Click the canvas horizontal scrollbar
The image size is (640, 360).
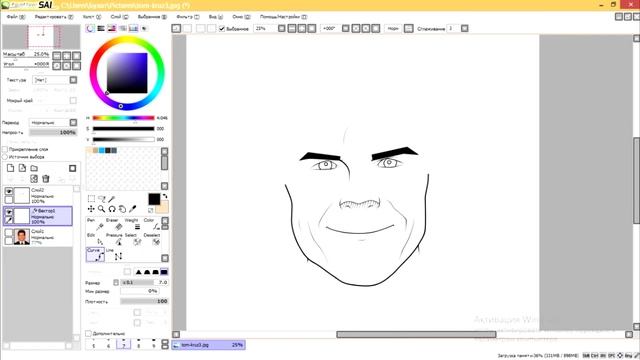[x=416, y=334]
